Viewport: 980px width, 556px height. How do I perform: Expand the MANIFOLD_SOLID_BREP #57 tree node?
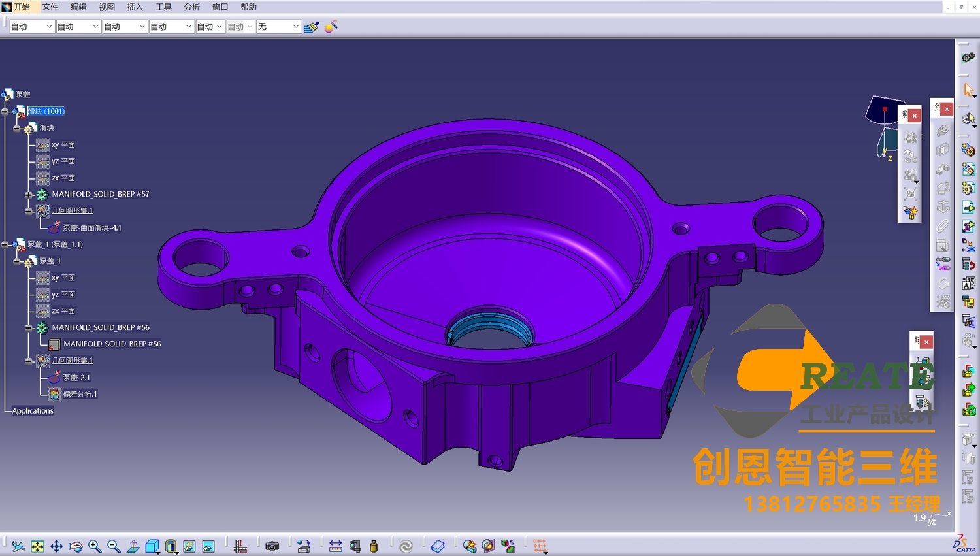pos(29,195)
